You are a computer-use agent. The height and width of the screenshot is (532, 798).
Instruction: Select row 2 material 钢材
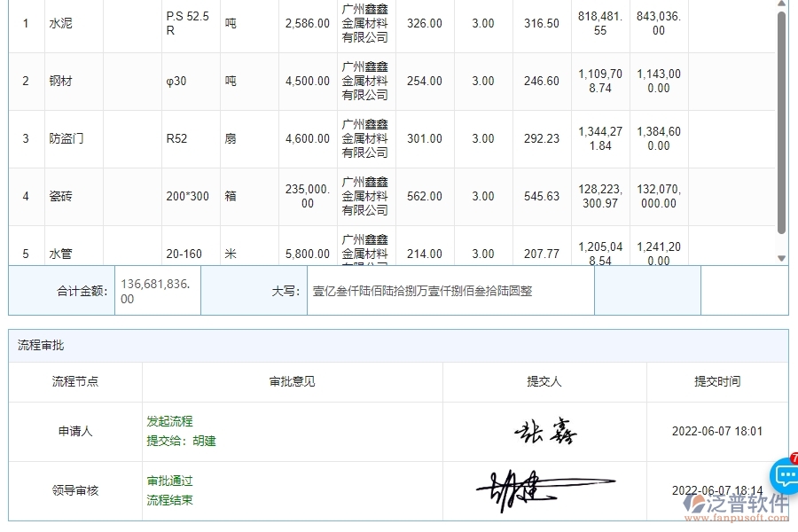pos(60,81)
